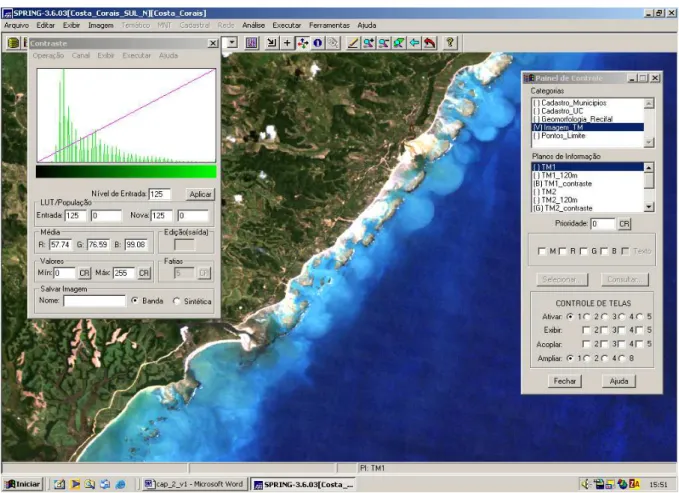679x493 pixels.
Task: Select the Sintética radio button
Action: (x=176, y=301)
